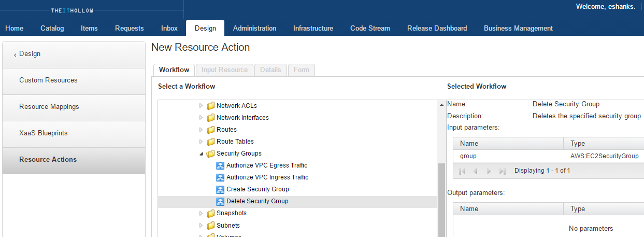Image resolution: width=644 pixels, height=237 pixels.
Task: Open the Business Management tab
Action: coord(518,29)
